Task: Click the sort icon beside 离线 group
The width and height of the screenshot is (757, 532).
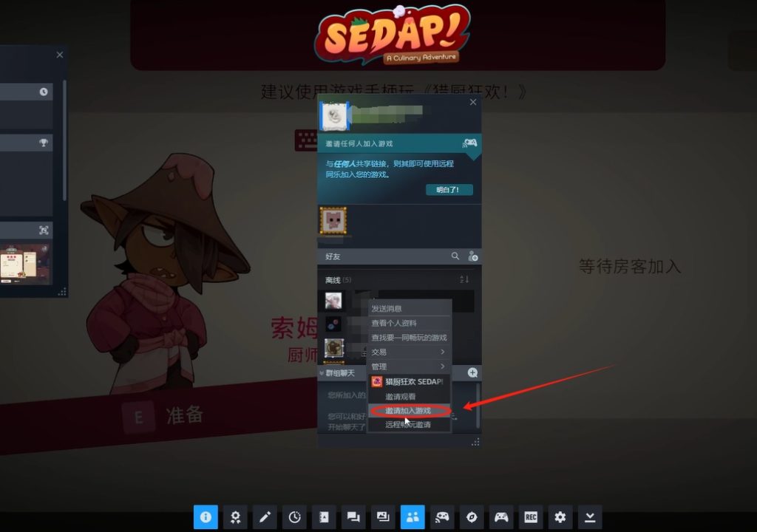Action: pos(464,279)
